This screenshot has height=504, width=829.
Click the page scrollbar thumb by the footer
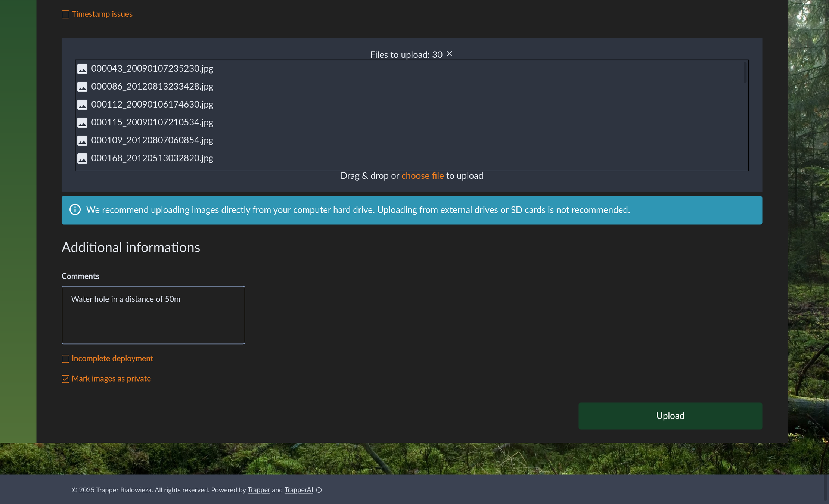826,487
